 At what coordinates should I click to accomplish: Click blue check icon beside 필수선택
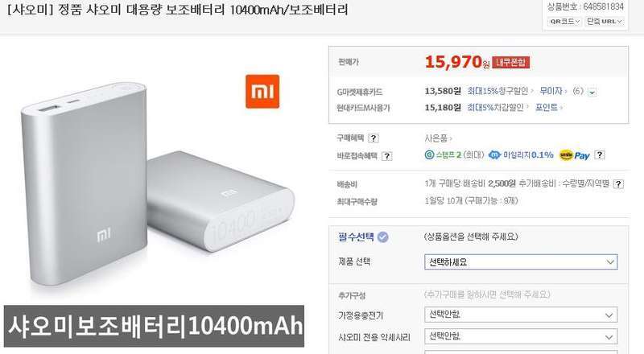383,237
